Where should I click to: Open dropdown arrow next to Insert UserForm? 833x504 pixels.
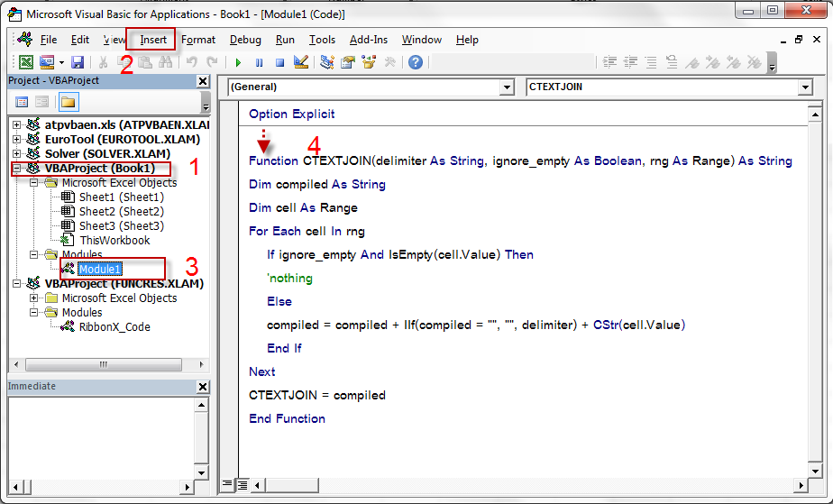tap(61, 63)
